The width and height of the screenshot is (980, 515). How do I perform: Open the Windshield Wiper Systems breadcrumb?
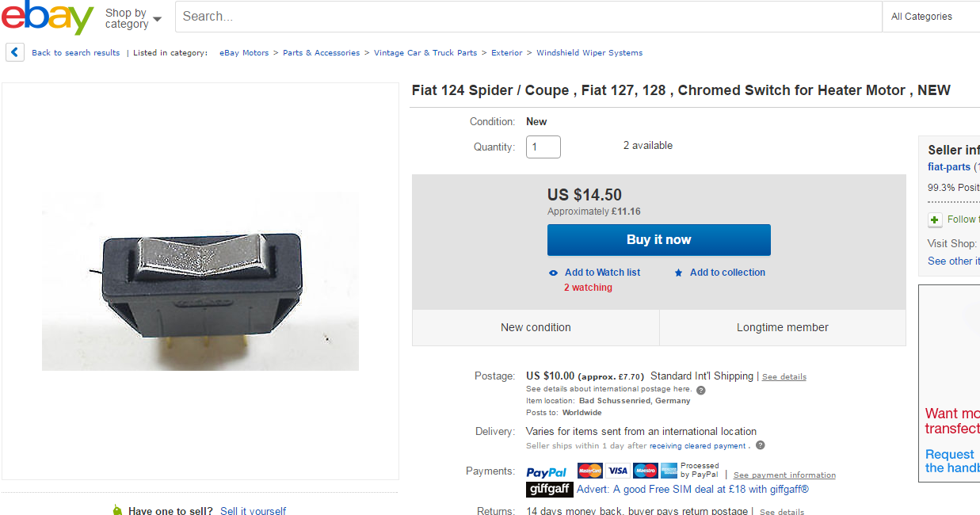pyautogui.click(x=589, y=53)
